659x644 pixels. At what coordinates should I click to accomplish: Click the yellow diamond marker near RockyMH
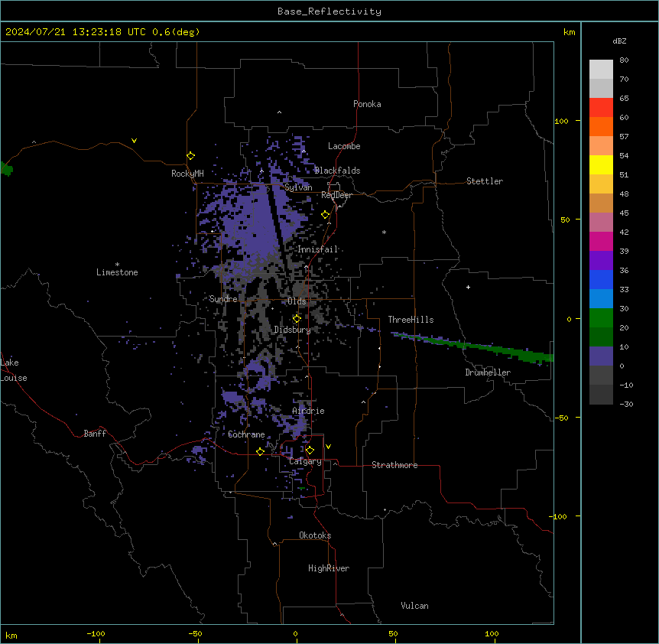coord(191,156)
